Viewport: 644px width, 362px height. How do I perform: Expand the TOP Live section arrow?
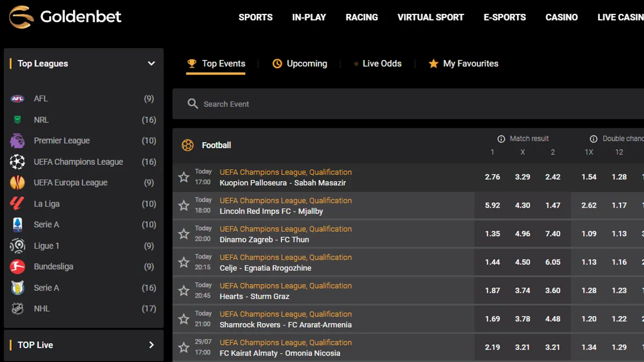coord(151,345)
